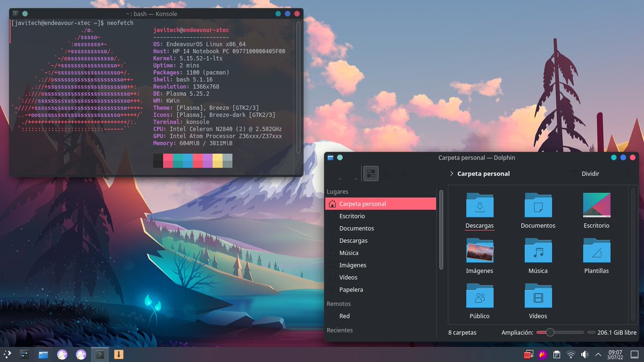Select Carpeta personal in the Lugares sidebar
The image size is (644, 362).
(x=380, y=204)
